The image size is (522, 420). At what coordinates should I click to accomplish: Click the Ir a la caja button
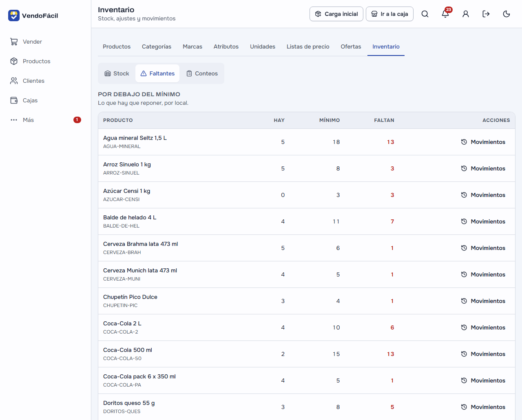pos(389,14)
